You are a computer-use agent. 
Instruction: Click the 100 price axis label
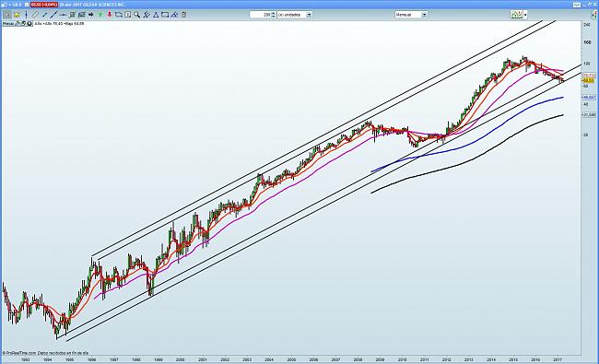[587, 64]
